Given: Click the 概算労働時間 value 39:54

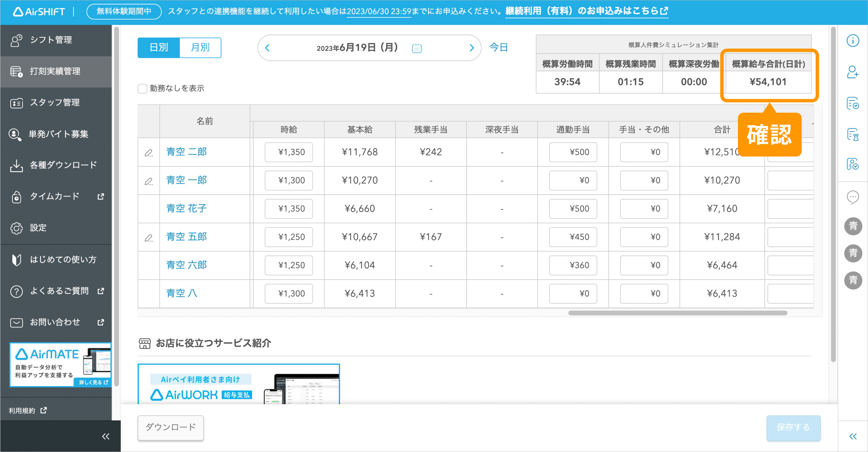Looking at the screenshot, I should tap(567, 82).
